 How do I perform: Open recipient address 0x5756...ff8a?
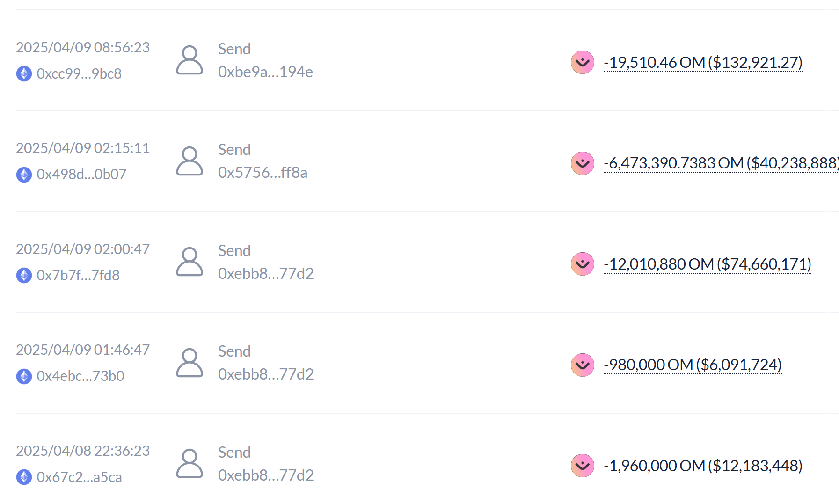pyautogui.click(x=263, y=172)
